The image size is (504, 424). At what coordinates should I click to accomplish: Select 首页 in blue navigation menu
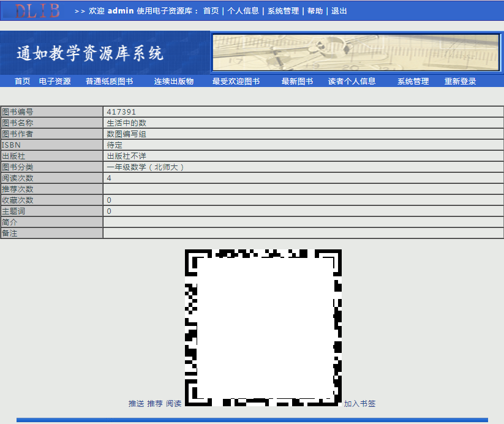click(x=23, y=81)
